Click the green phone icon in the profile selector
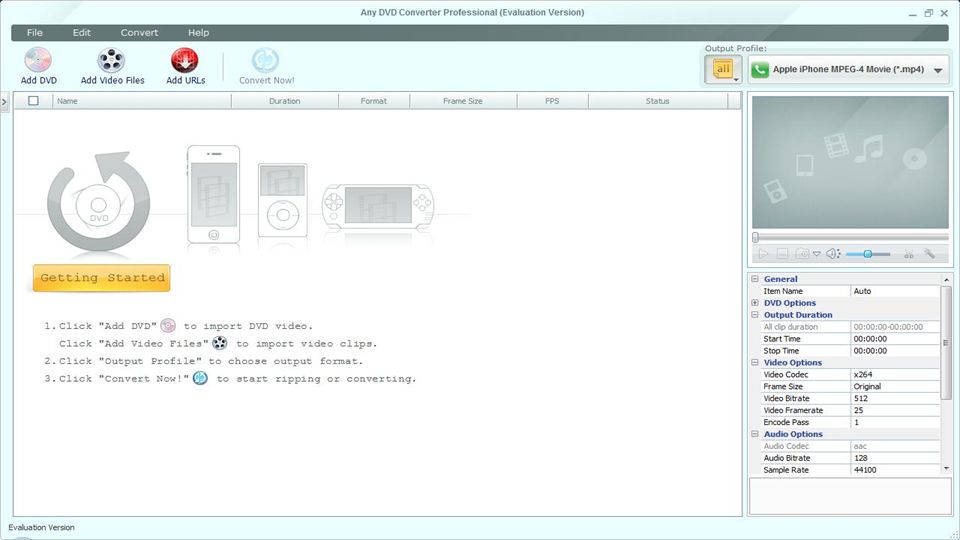The height and width of the screenshot is (540, 960). 760,70
